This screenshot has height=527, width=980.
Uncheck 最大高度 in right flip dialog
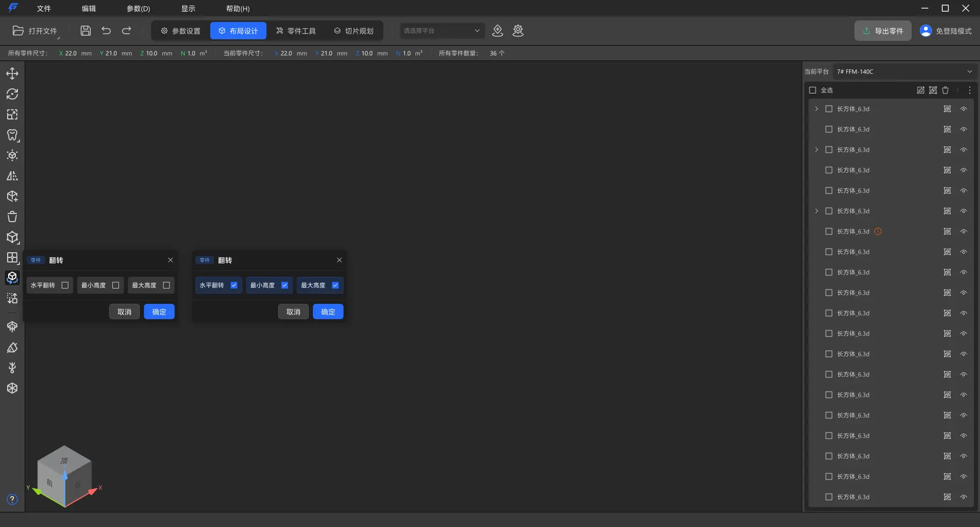[335, 285]
